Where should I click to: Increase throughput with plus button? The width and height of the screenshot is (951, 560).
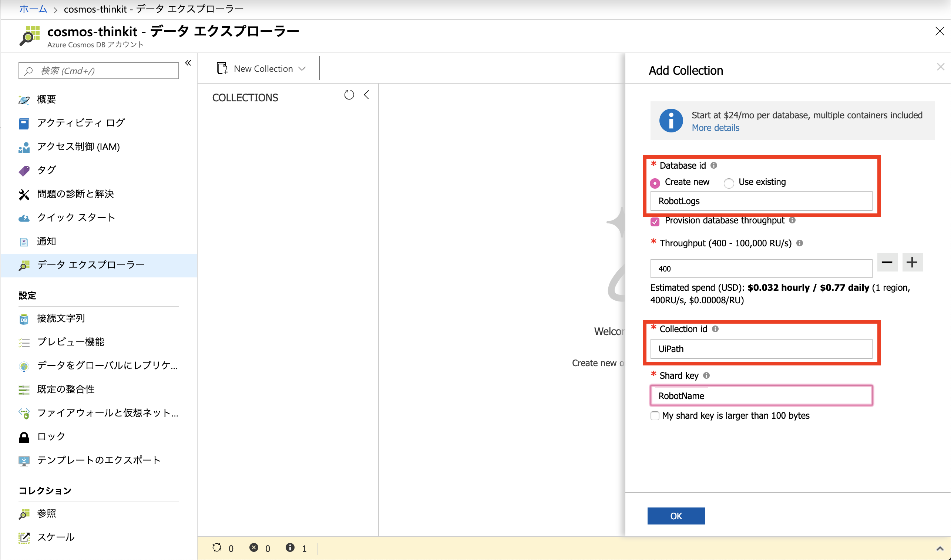912,262
